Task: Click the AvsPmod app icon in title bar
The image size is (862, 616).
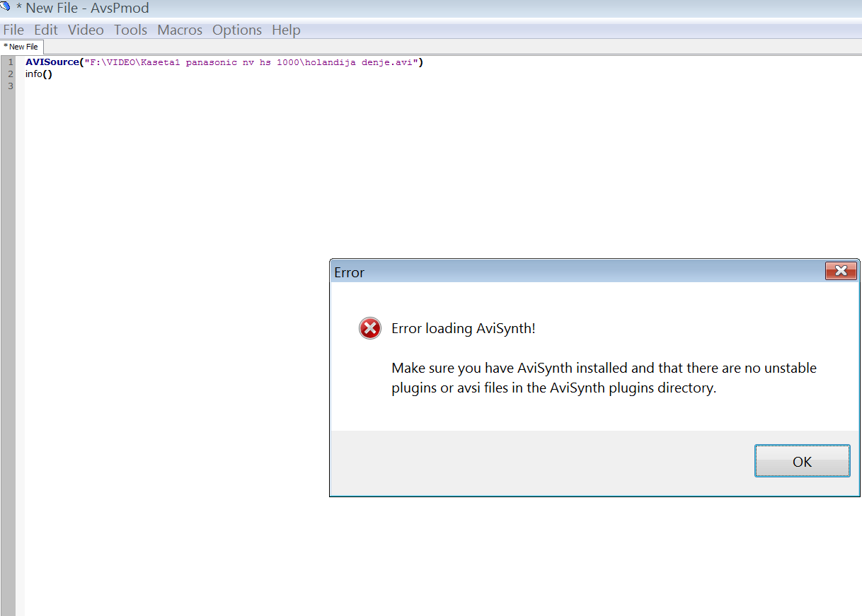Action: pos(6,8)
